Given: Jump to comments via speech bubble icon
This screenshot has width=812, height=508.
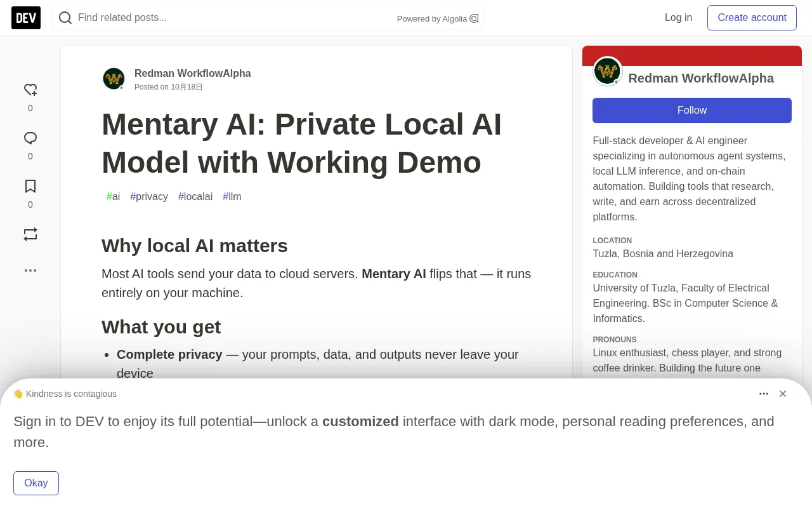Looking at the screenshot, I should point(30,138).
